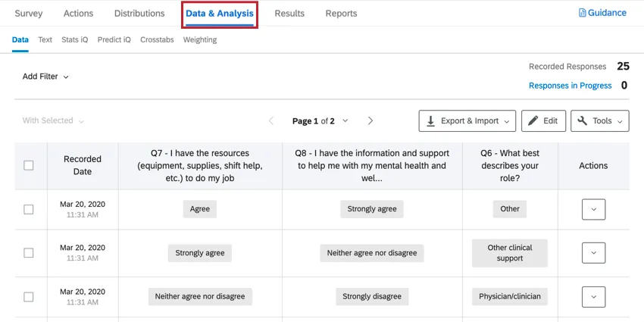Open the Crosstabs sub-tab
Image resolution: width=644 pixels, height=322 pixels.
(157, 39)
